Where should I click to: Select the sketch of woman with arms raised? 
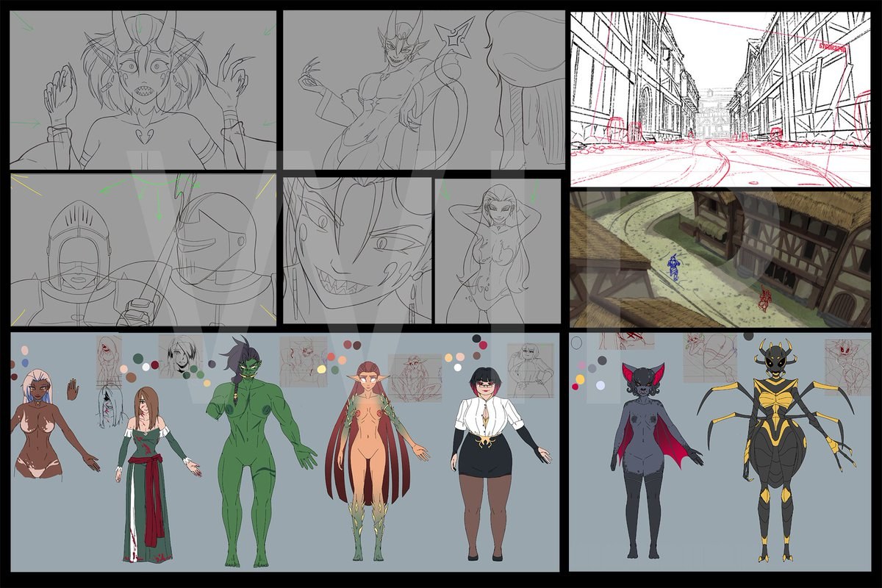(x=498, y=251)
